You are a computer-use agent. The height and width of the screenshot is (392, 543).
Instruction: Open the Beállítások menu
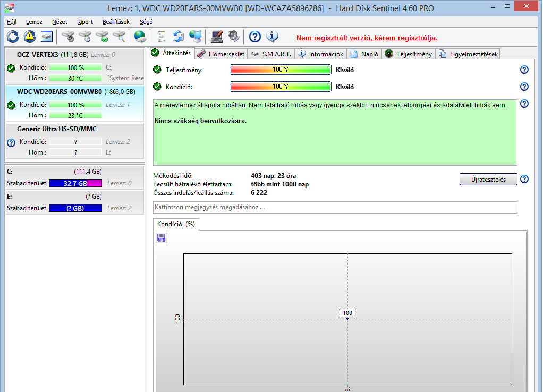click(x=116, y=22)
